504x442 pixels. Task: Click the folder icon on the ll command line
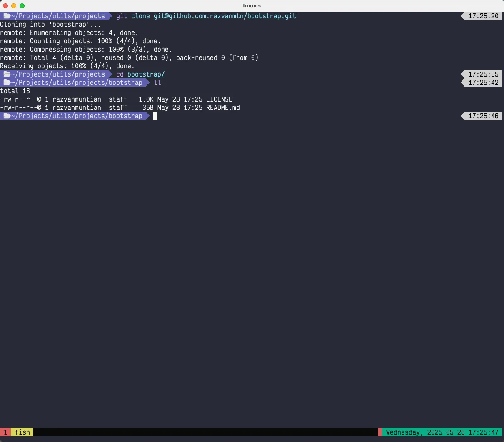tap(7, 83)
